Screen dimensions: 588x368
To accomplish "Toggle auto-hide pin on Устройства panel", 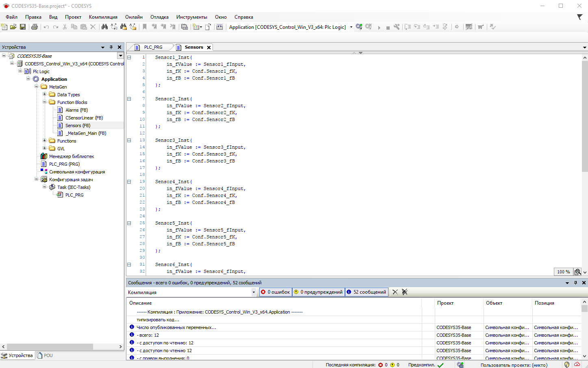I will click(111, 47).
